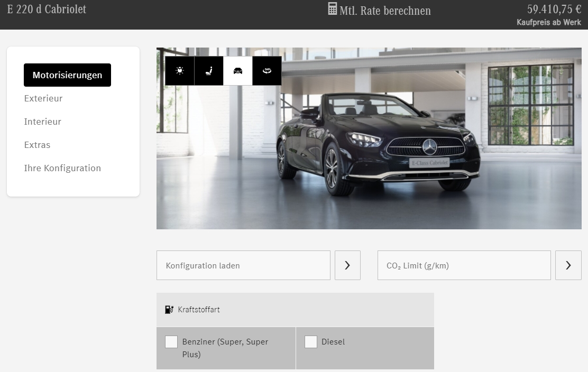This screenshot has height=372, width=588.
Task: Tick the Benziner (Super, Super Plus) checkbox
Action: 171,342
